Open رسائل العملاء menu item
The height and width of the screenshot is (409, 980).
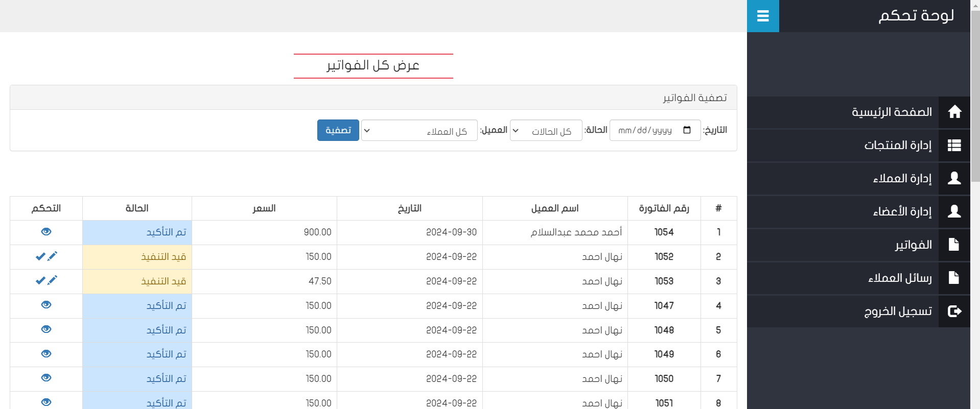point(858,278)
